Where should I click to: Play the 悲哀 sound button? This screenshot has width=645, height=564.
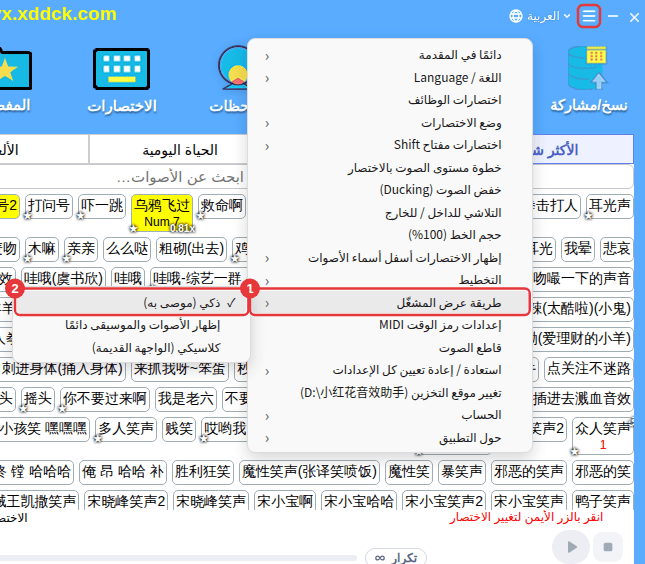pos(616,249)
